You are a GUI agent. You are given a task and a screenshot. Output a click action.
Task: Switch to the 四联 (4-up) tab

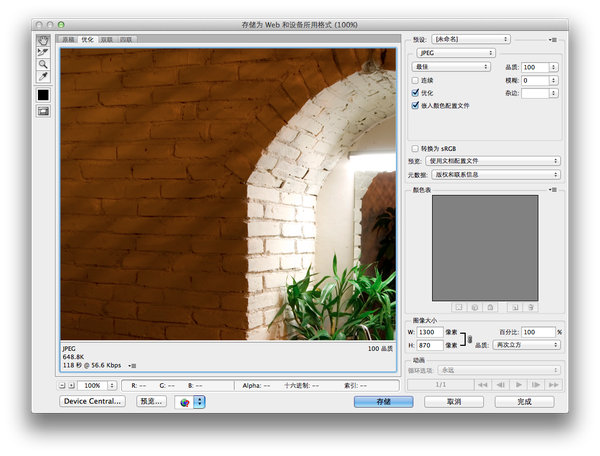coord(126,39)
